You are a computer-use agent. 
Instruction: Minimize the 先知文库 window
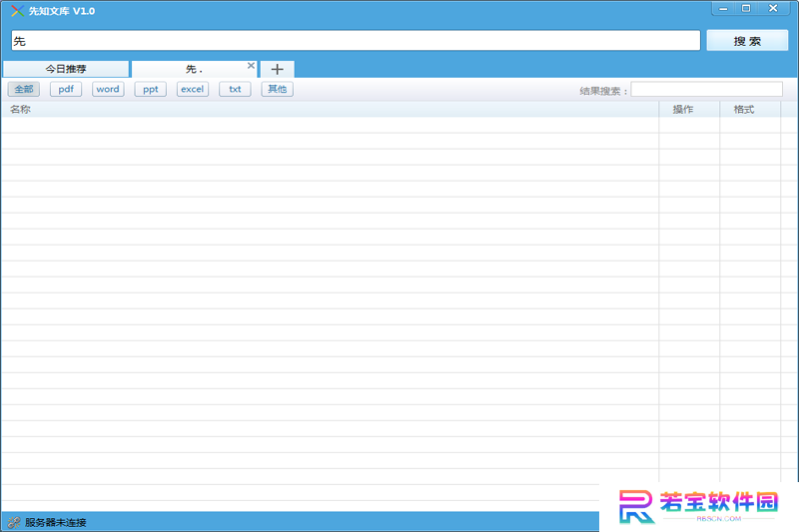[723, 9]
